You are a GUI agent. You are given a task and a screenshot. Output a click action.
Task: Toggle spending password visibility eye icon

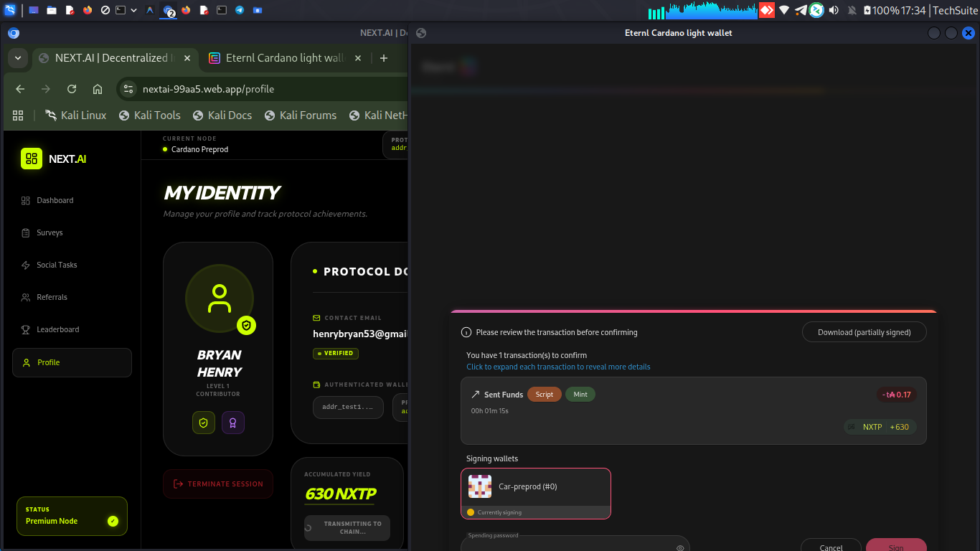(x=680, y=548)
